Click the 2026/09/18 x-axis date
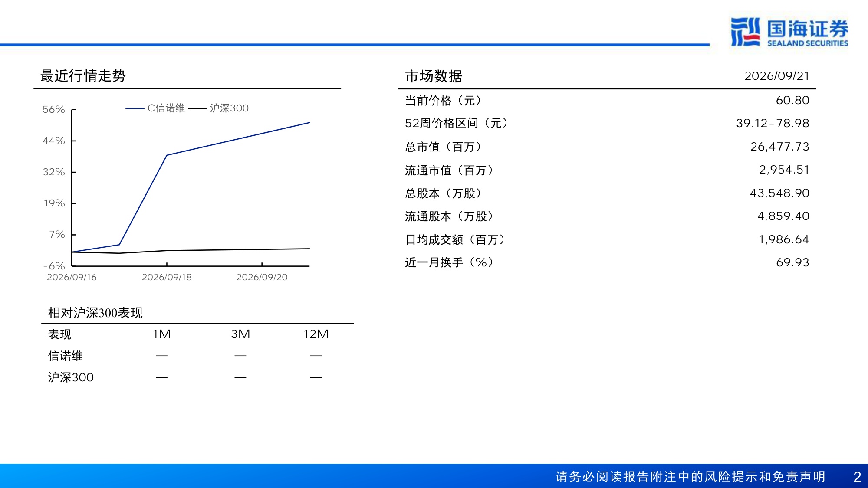The image size is (868, 488). [x=167, y=277]
